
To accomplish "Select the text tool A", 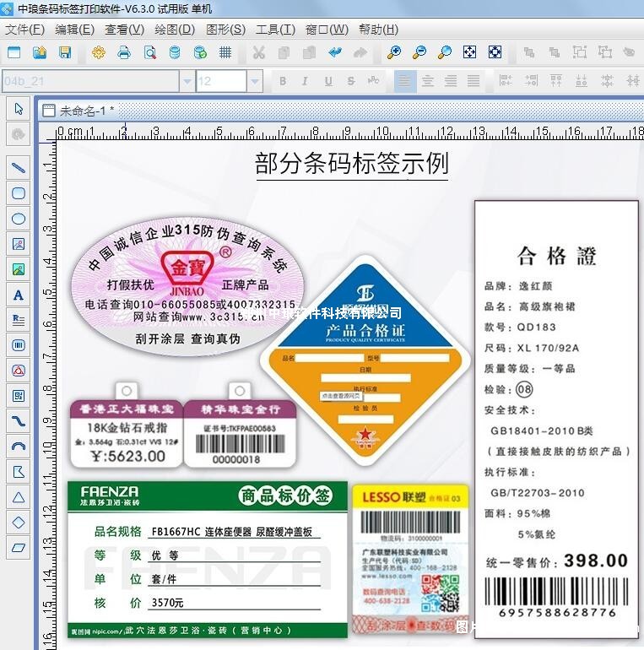I will [x=19, y=295].
